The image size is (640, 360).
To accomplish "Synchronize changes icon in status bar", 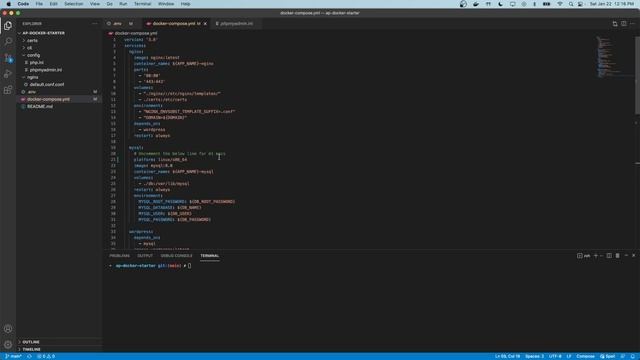I will pyautogui.click(x=29, y=356).
